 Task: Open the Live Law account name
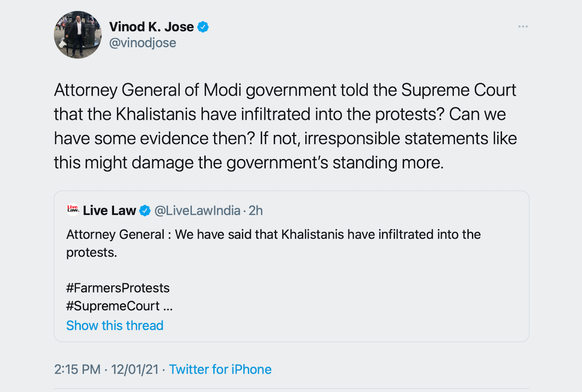[109, 211]
